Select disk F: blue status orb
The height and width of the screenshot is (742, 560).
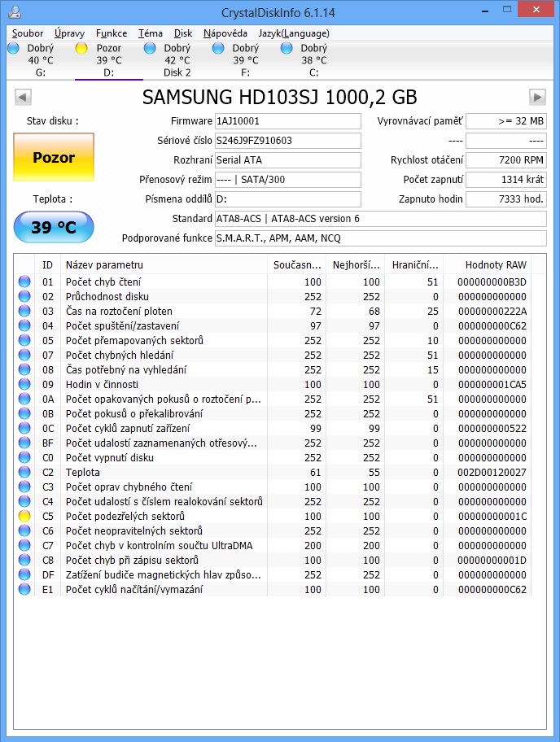[x=218, y=48]
